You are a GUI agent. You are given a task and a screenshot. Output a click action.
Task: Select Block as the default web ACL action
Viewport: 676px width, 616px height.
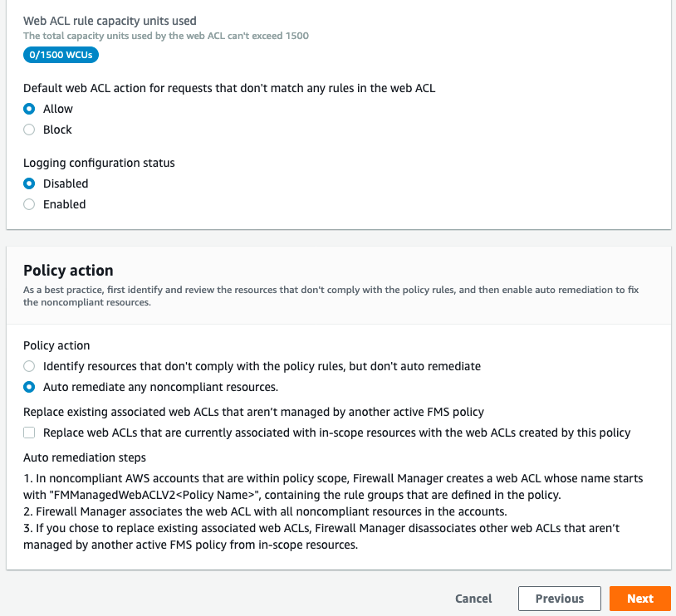point(29,130)
